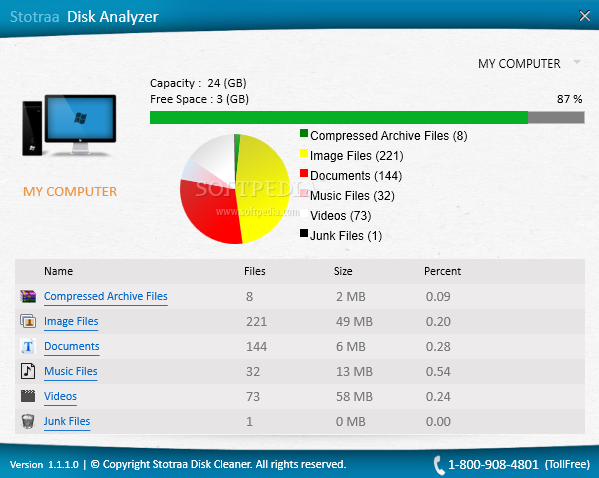599x478 pixels.
Task: Click the Files column header
Action: pos(255,271)
